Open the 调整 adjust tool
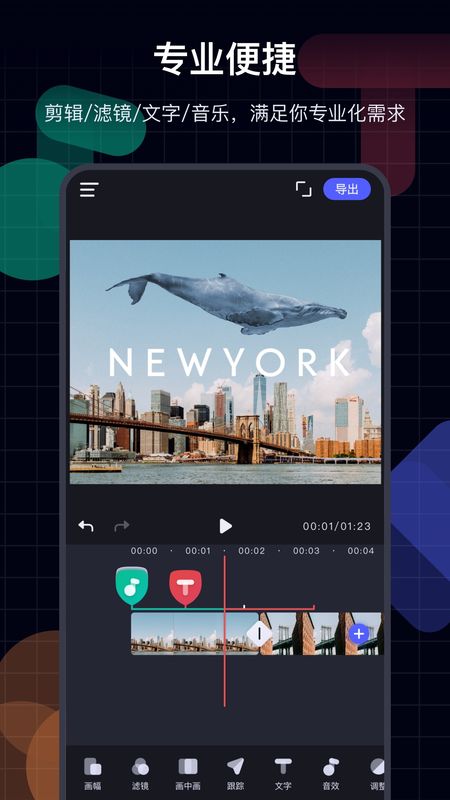Image resolution: width=450 pixels, height=800 pixels. click(x=377, y=773)
